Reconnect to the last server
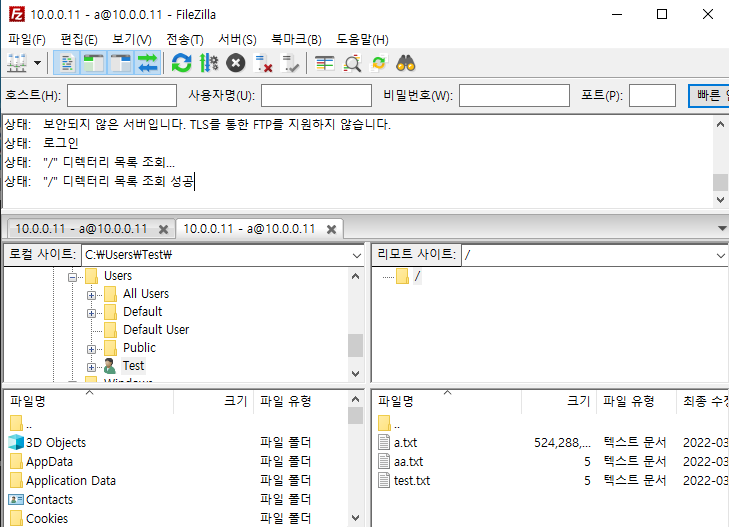 click(291, 63)
